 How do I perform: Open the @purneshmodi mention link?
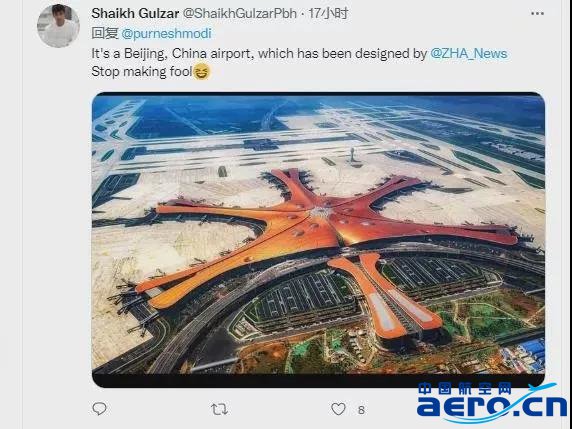(x=166, y=34)
